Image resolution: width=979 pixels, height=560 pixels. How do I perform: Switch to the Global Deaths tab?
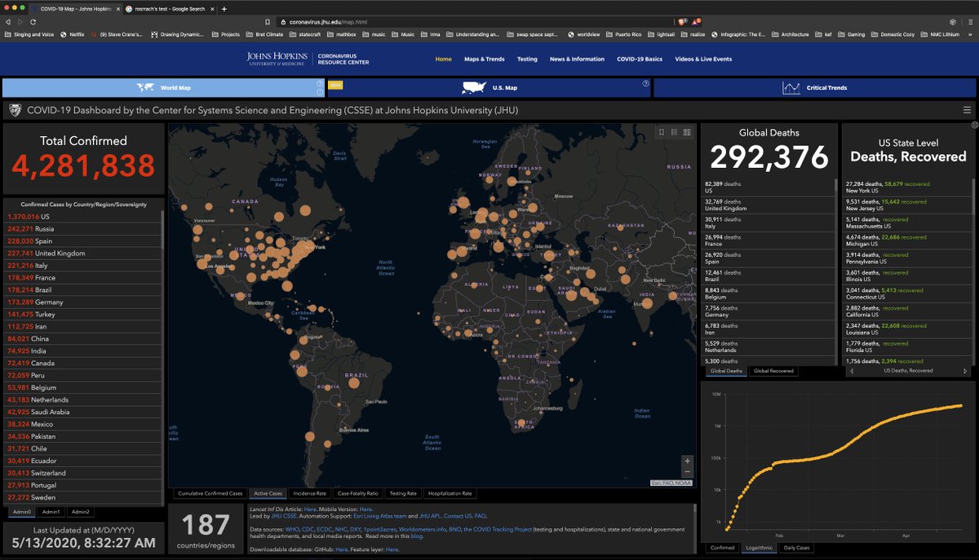point(726,371)
